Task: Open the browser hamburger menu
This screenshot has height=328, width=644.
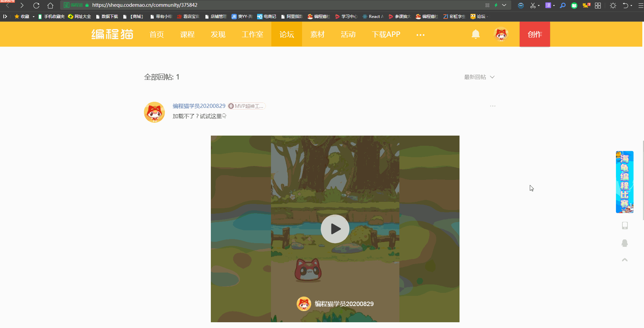Action: click(x=641, y=5)
